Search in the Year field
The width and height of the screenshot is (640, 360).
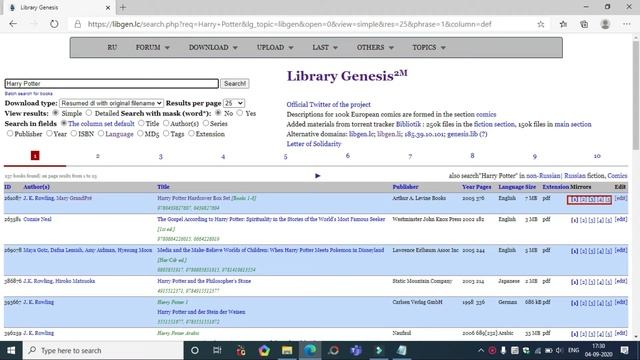(x=49, y=133)
